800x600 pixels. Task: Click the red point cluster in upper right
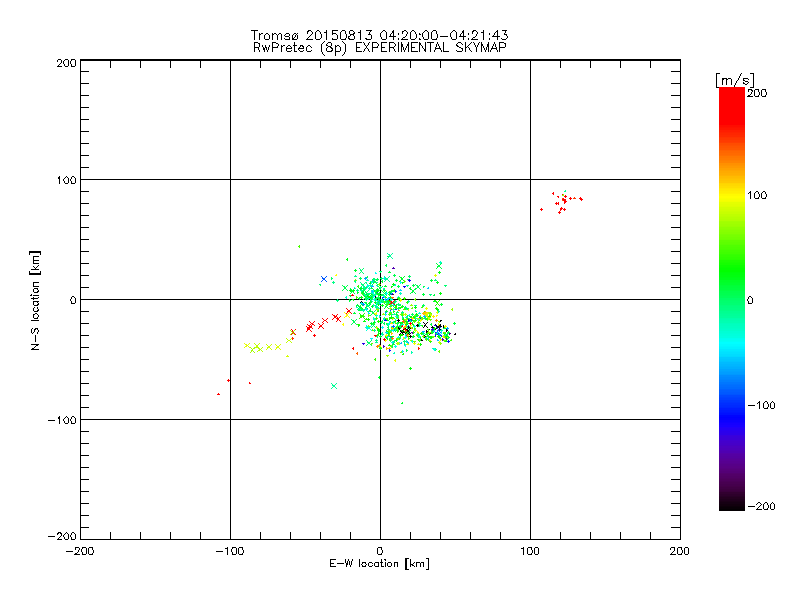(x=562, y=202)
